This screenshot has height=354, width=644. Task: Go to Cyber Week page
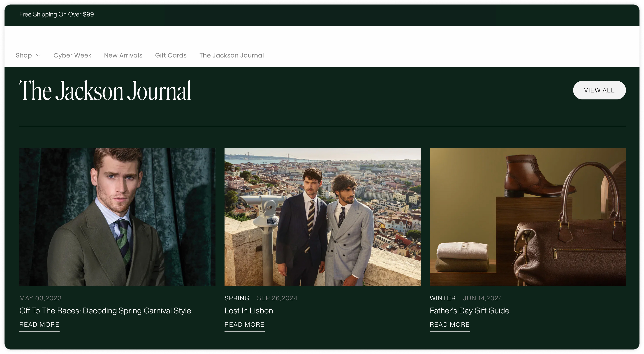click(72, 55)
